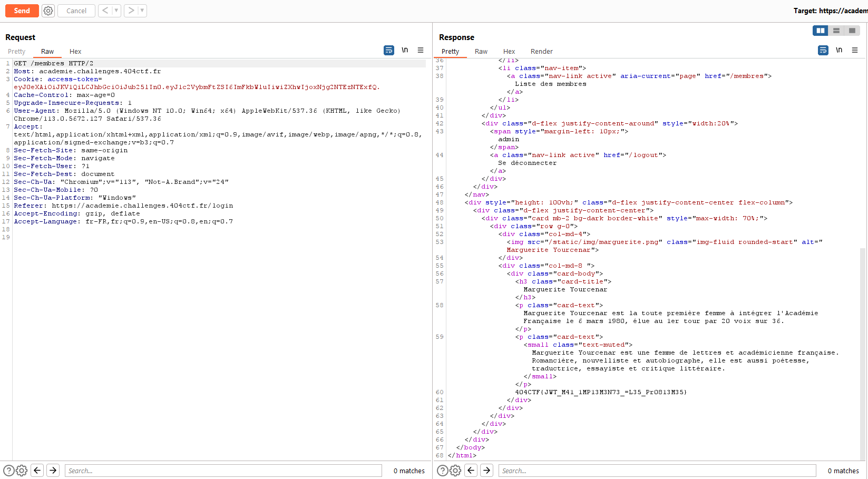Open help icon below Request panel
This screenshot has width=868, height=479.
coord(9,471)
